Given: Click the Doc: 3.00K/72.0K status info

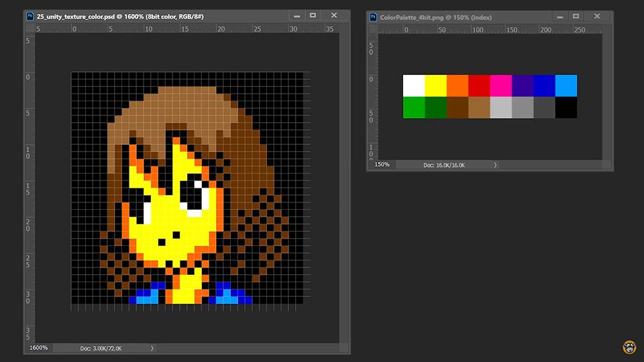Looking at the screenshot, I should click(x=101, y=349).
